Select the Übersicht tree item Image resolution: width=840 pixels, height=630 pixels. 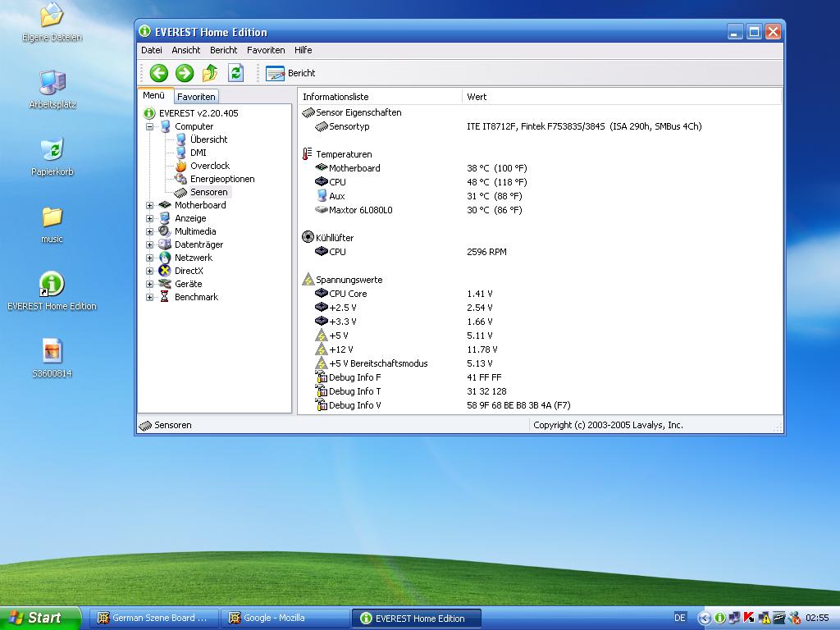point(209,139)
